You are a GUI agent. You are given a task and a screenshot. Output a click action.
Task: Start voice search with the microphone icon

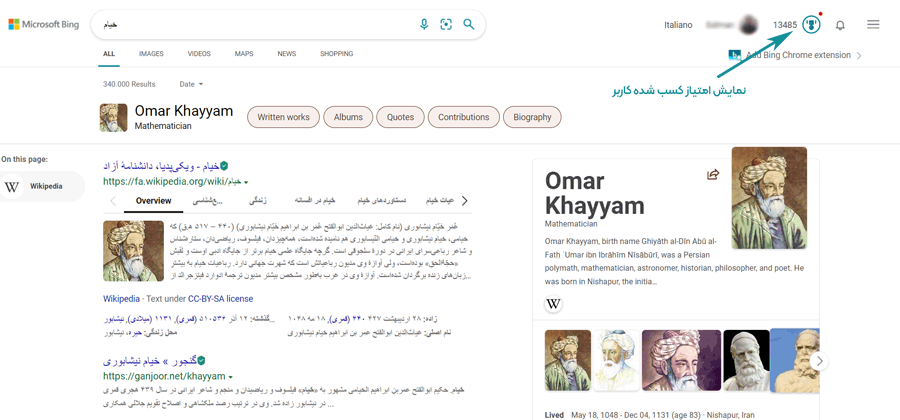[424, 25]
